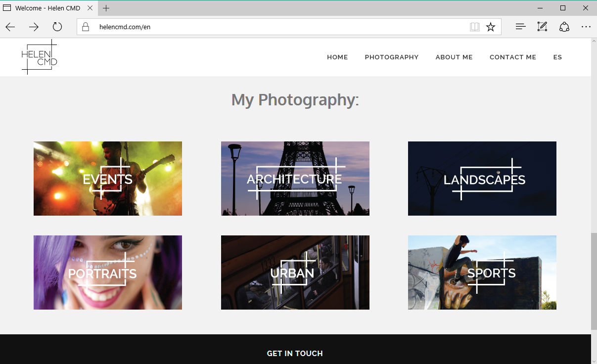
Task: Click the Share icon in browser toolbar
Action: click(564, 27)
